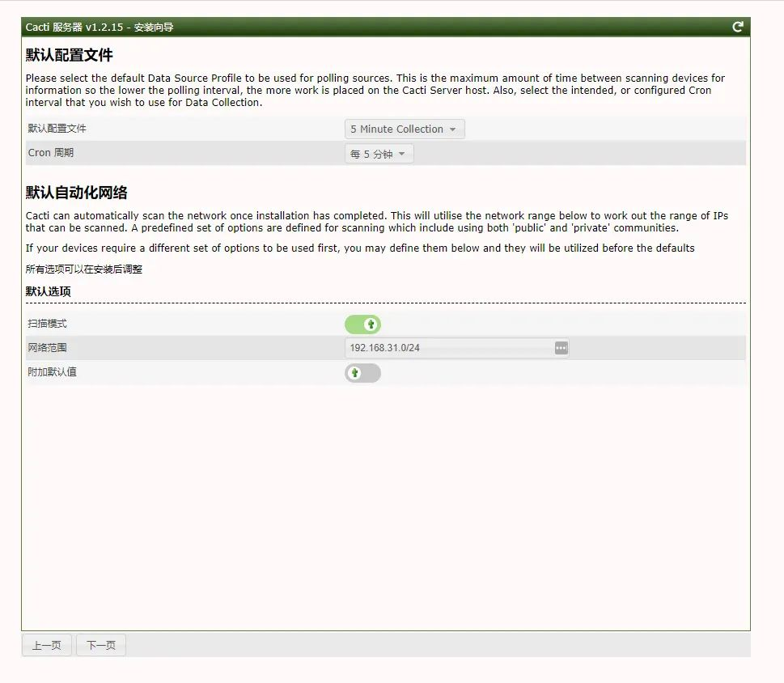
Task: Click the Cron 周期 label
Action: pyautogui.click(x=50, y=152)
